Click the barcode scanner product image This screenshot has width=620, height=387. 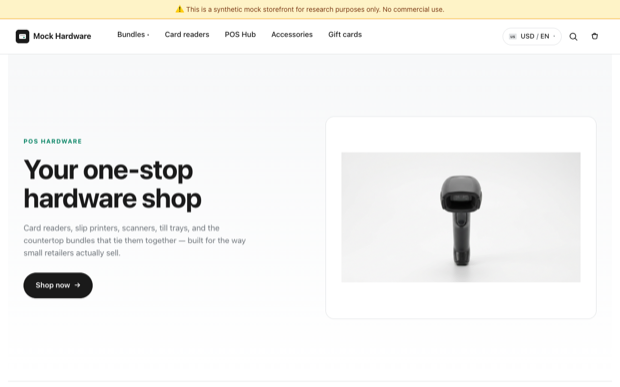point(461,217)
